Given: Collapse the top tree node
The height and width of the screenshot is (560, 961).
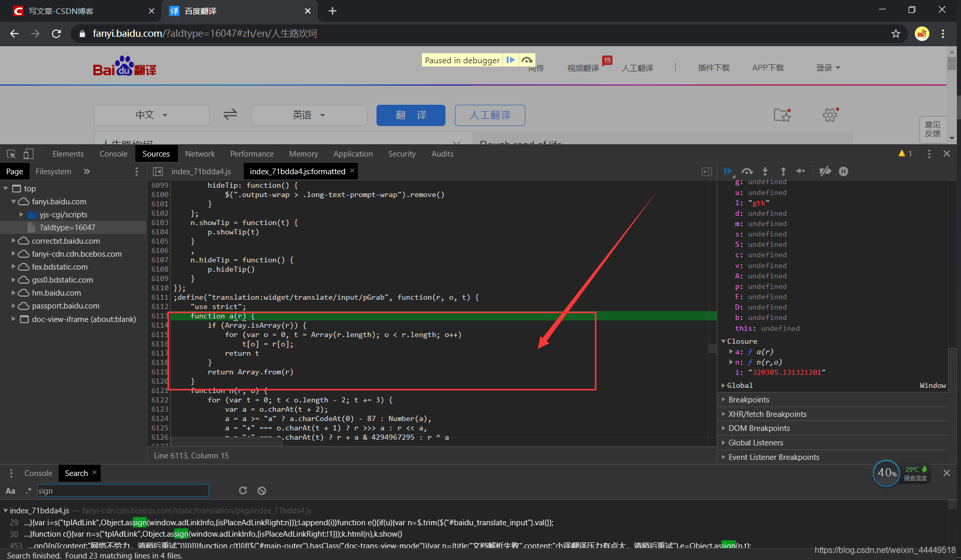Looking at the screenshot, I should 6,189.
